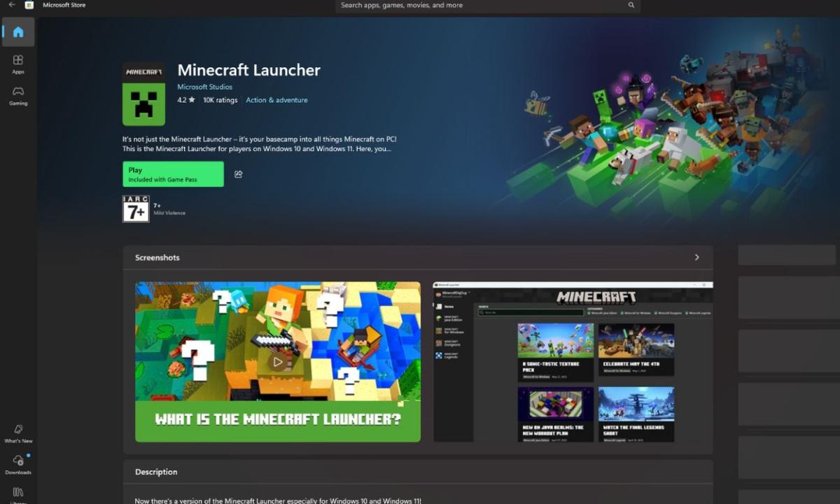The width and height of the screenshot is (840, 504).
Task: Select the Home icon in the sidebar
Action: click(17, 31)
